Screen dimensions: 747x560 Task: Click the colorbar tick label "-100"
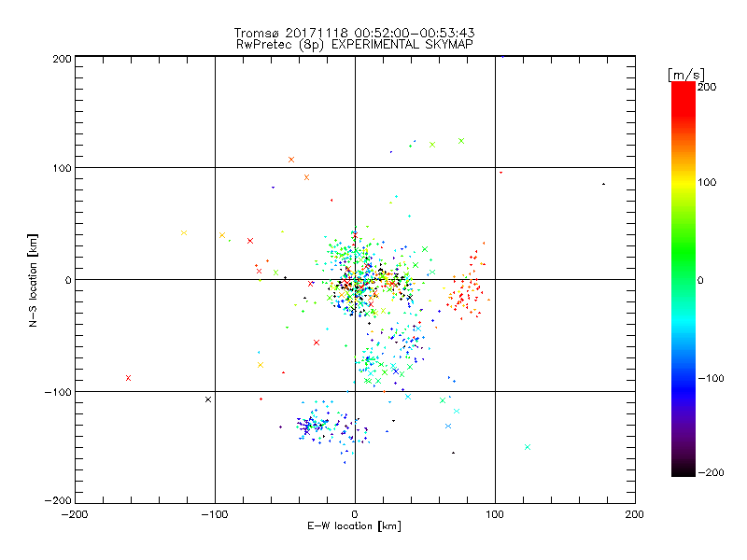coord(711,379)
